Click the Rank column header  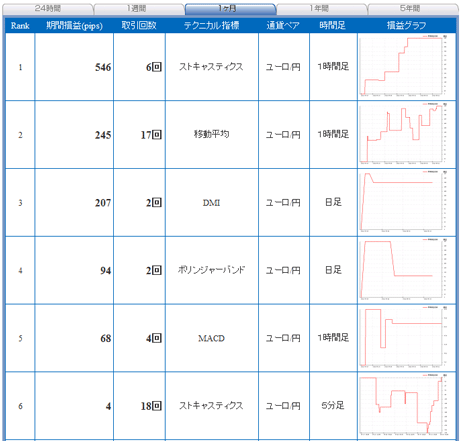(x=20, y=26)
